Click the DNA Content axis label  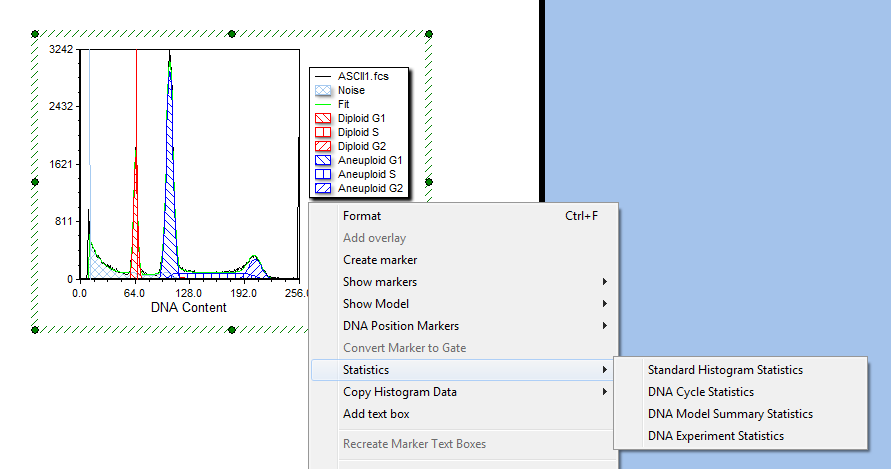pos(189,308)
